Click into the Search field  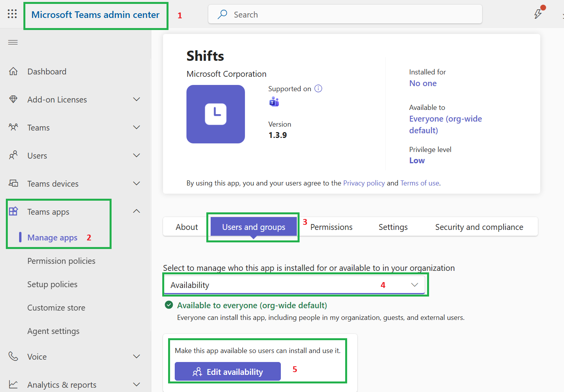click(x=345, y=14)
